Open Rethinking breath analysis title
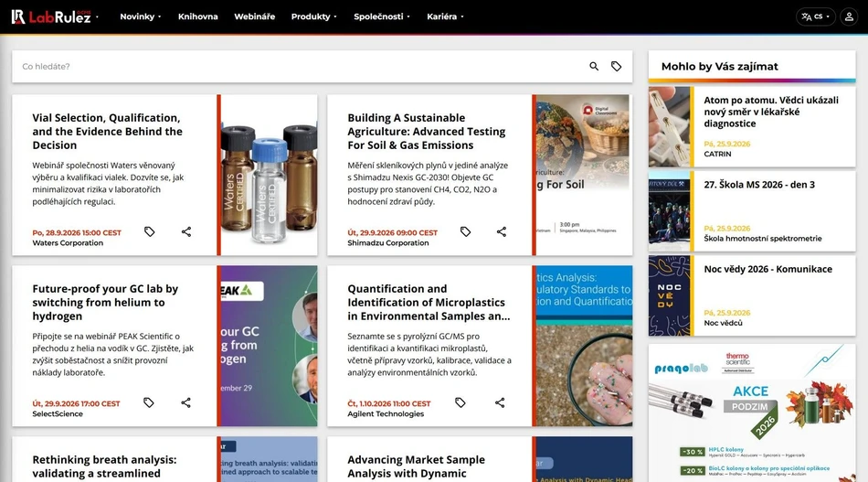This screenshot has width=868, height=482. [104, 466]
